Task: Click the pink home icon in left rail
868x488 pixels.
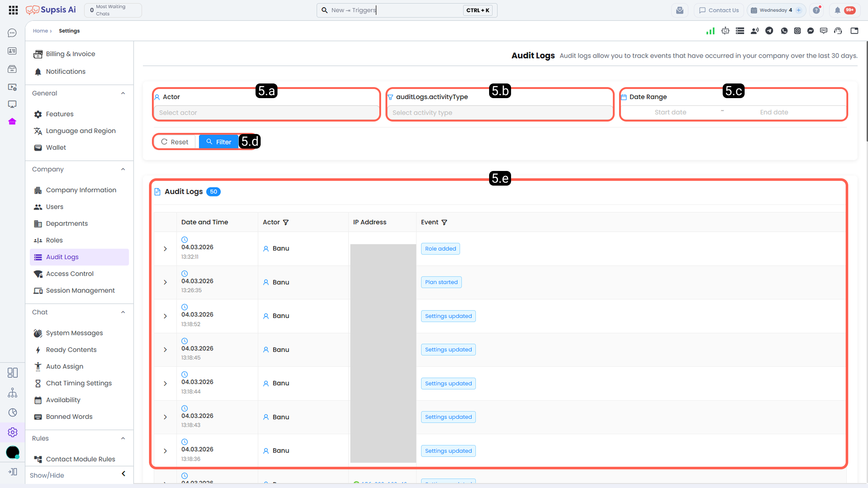Action: (x=12, y=122)
